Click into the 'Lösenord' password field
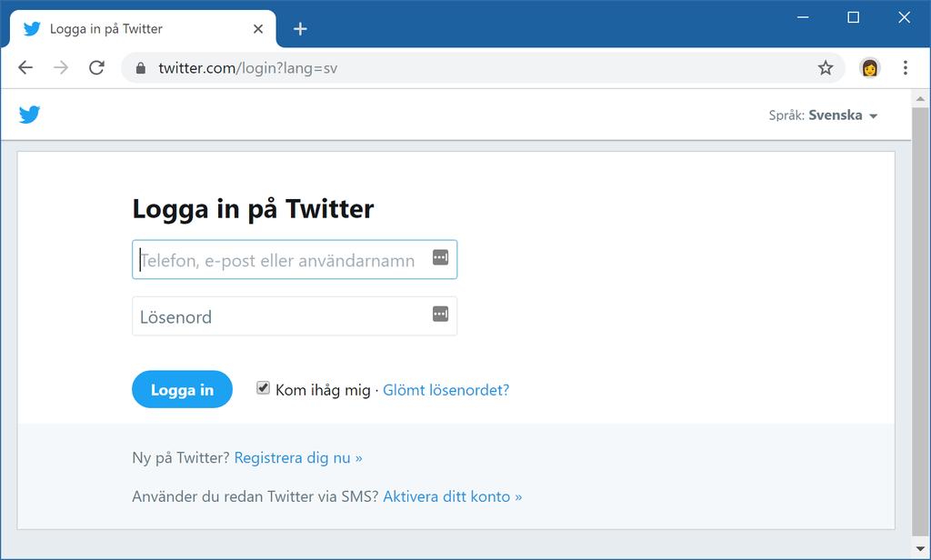Image resolution: width=931 pixels, height=560 pixels. coord(295,316)
